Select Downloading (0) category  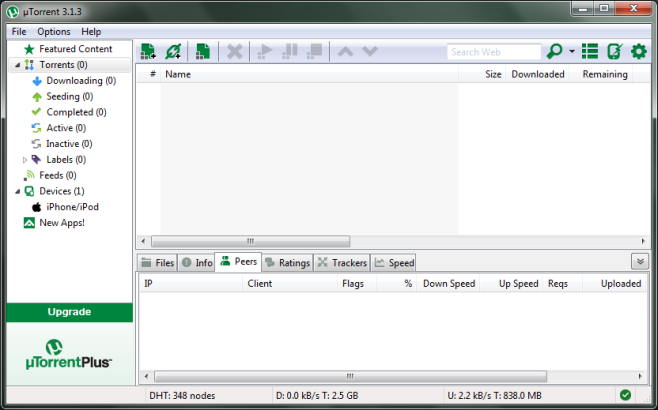[81, 81]
